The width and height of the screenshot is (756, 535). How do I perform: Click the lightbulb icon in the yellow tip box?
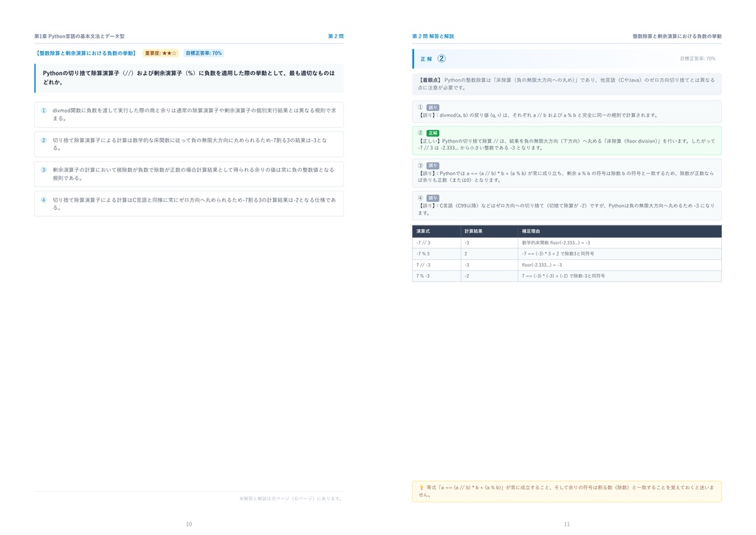422,488
